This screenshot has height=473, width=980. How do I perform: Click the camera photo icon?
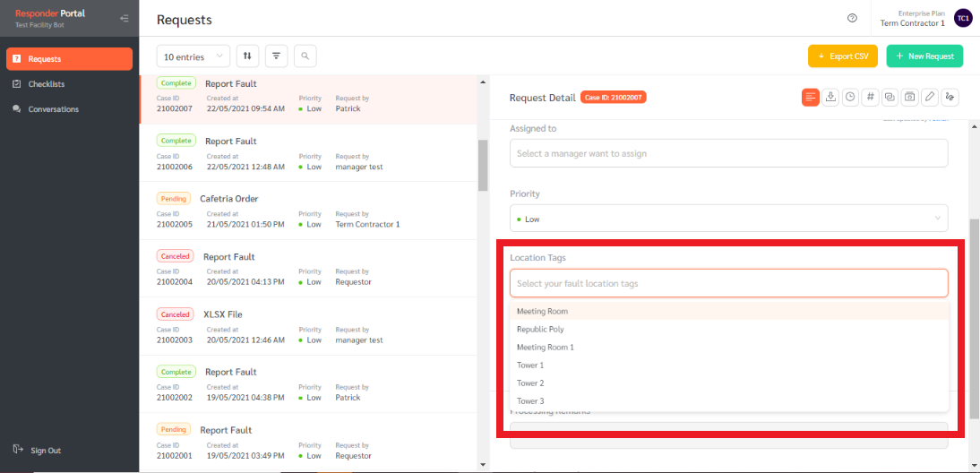tap(910, 97)
